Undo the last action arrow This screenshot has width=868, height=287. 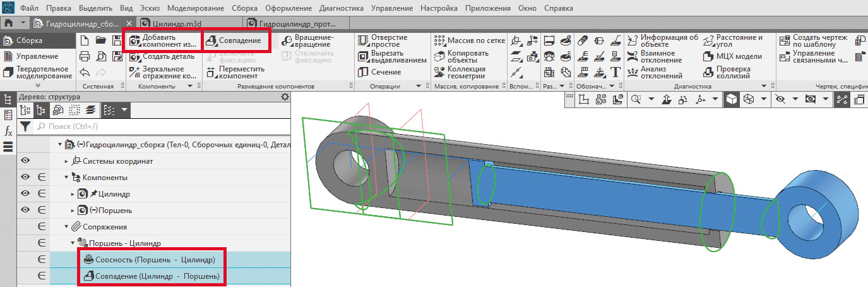click(x=85, y=72)
